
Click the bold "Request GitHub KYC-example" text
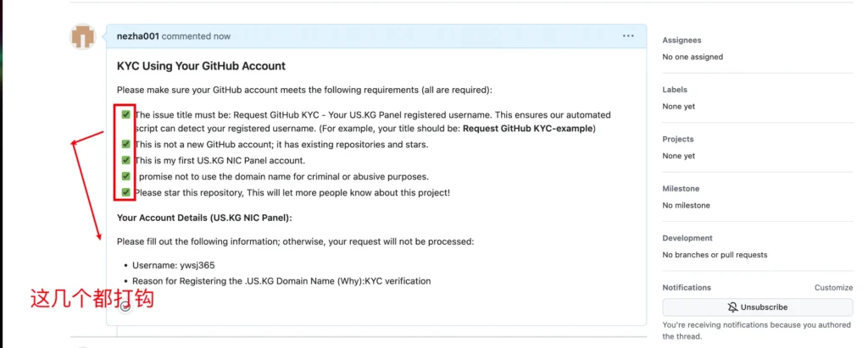(528, 129)
